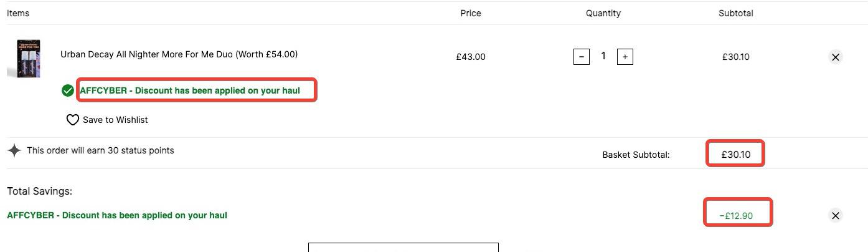Click the item-level AFFCYBER discount message

(190, 90)
